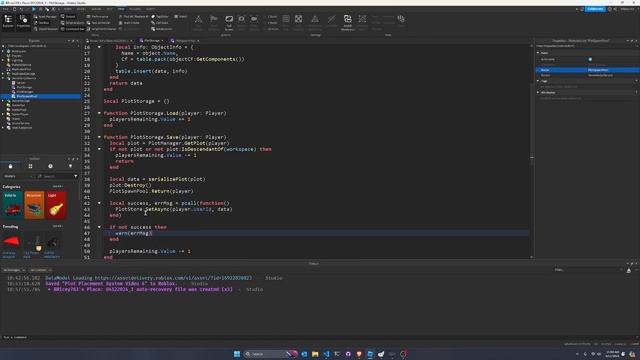Open the Windows Start menu

click(237, 354)
